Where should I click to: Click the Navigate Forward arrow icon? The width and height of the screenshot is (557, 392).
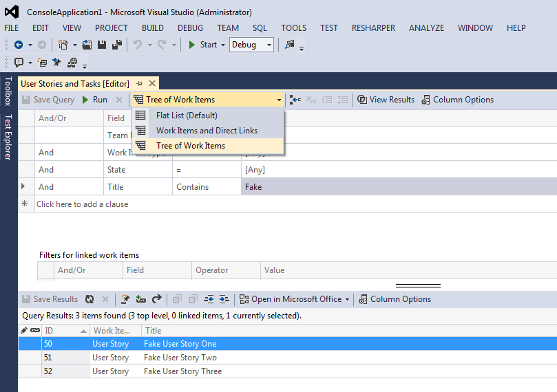tap(42, 45)
